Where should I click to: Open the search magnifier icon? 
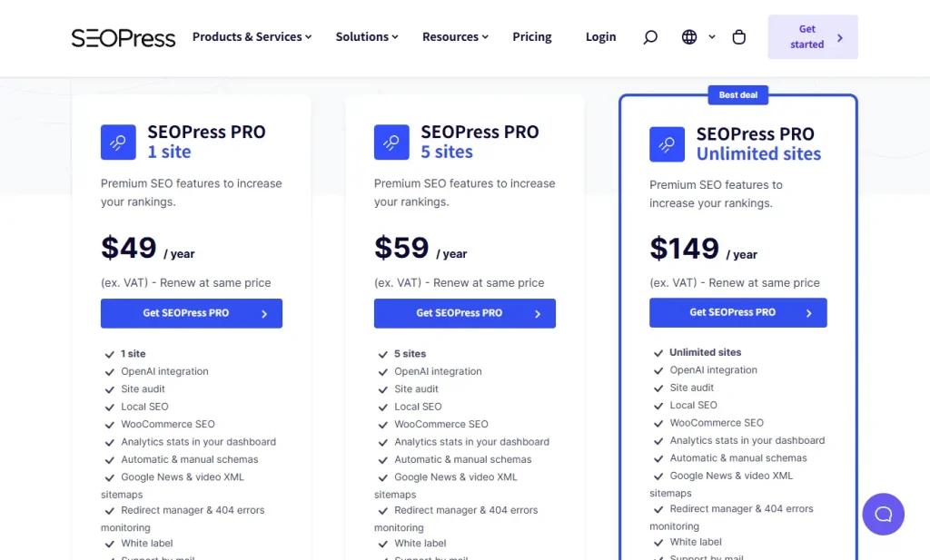[649, 37]
